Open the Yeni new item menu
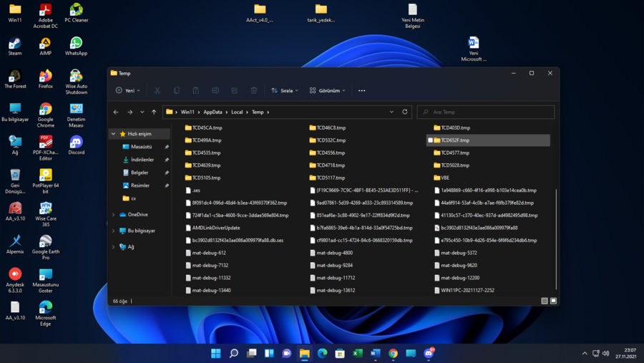This screenshot has width=644, height=363. [128, 91]
